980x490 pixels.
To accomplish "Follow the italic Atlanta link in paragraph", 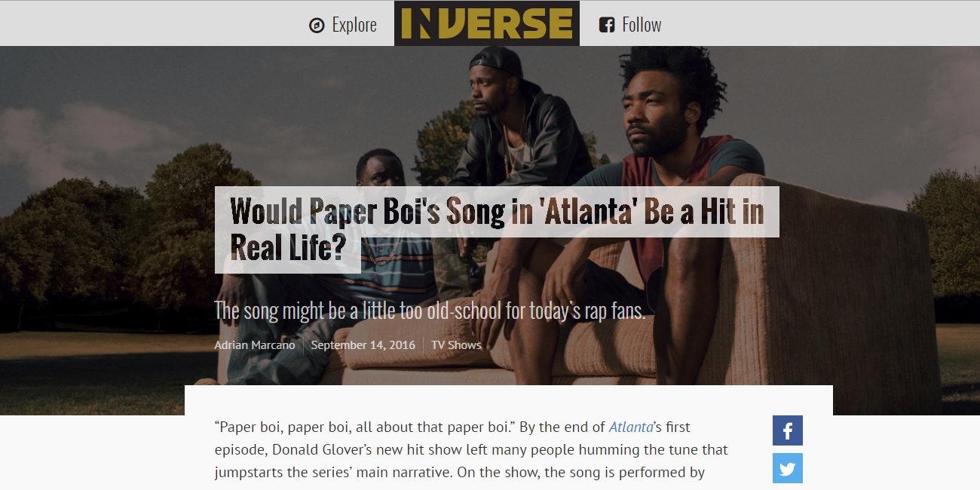I will [631, 427].
